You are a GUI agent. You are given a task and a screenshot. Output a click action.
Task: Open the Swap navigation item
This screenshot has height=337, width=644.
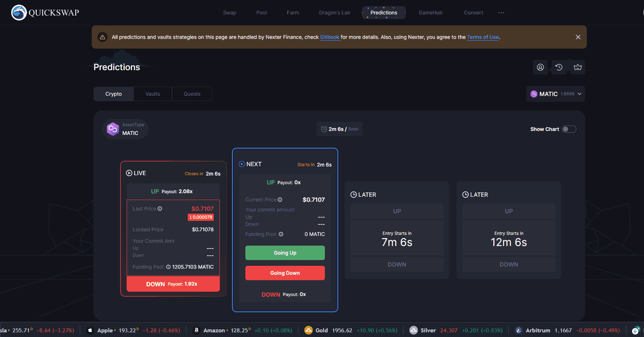(x=229, y=13)
